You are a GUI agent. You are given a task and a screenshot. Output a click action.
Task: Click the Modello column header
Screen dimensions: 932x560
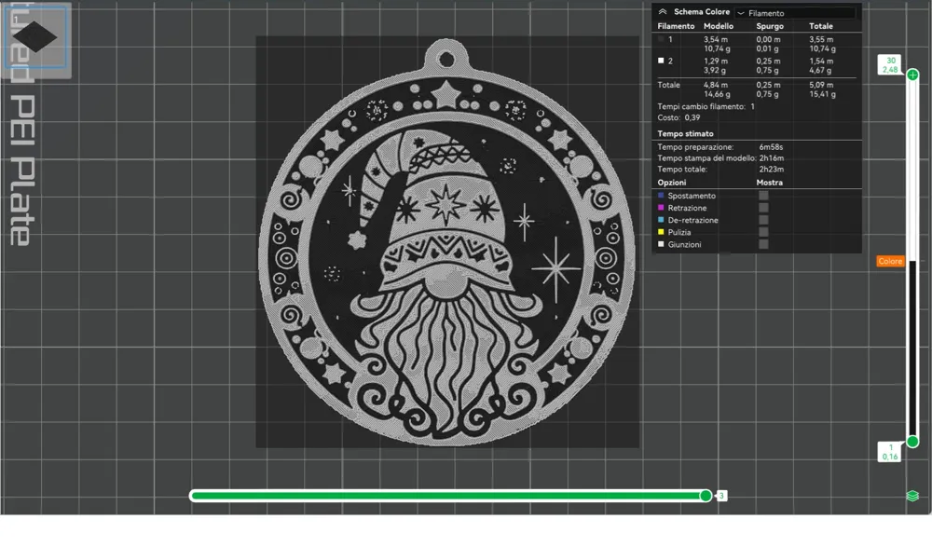[x=718, y=26]
